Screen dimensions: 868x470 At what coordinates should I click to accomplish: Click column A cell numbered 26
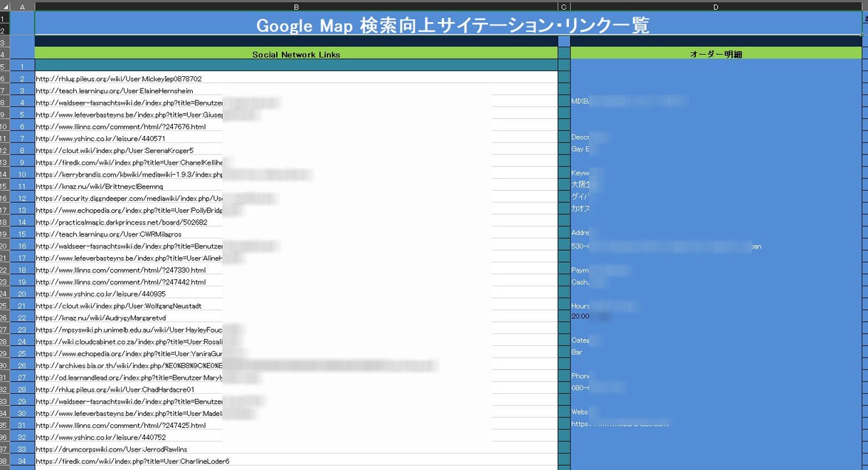22,365
